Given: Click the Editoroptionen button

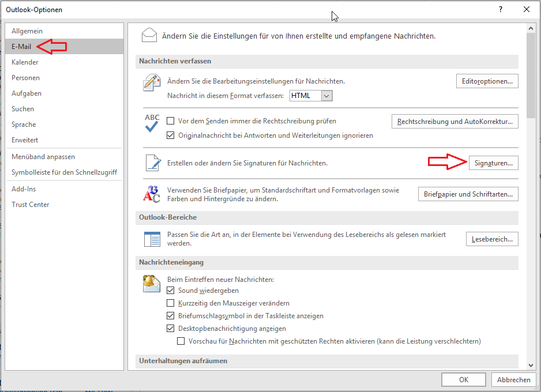Looking at the screenshot, I should point(487,81).
